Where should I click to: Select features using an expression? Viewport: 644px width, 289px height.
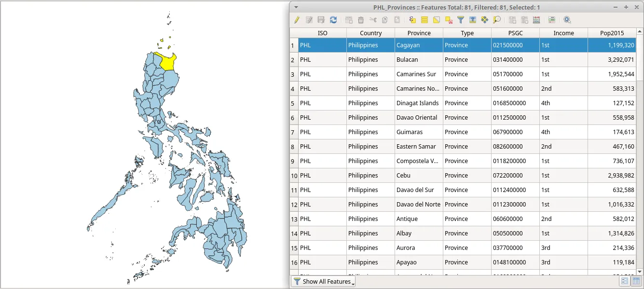coord(412,20)
